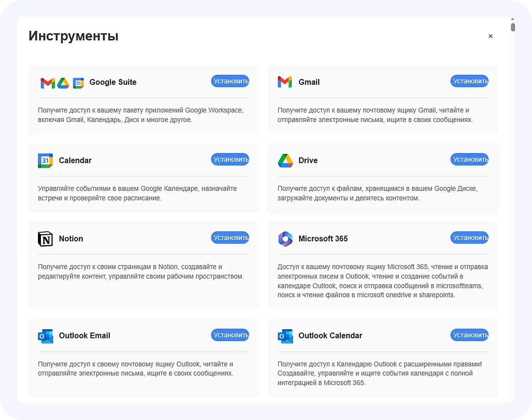Viewport: 532px width, 420px height.
Task: Select the Calendar title text
Action: [75, 160]
